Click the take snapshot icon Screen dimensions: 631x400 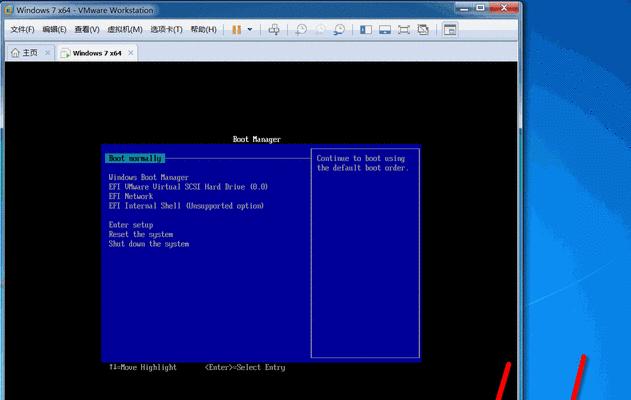click(301, 30)
